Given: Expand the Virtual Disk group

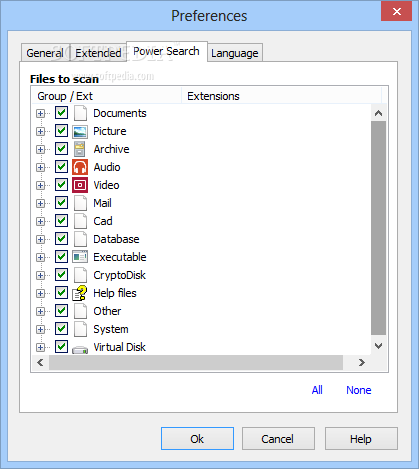Looking at the screenshot, I should pos(40,348).
